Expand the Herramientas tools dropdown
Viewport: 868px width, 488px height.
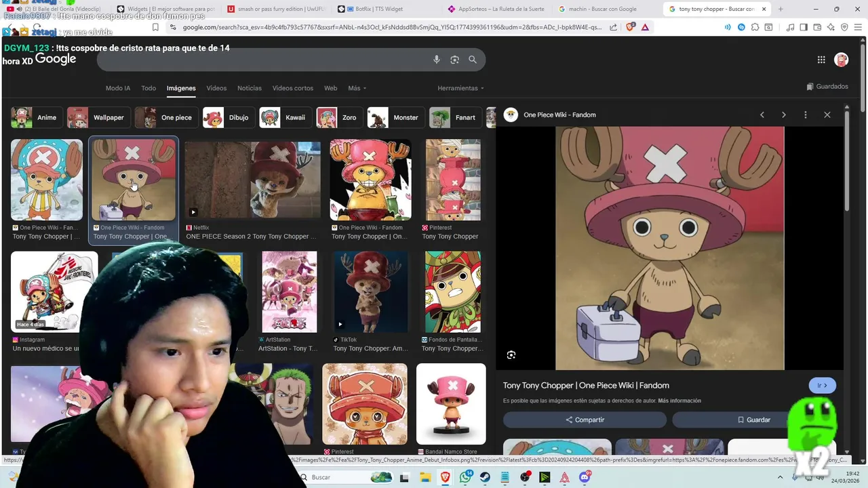[461, 88]
